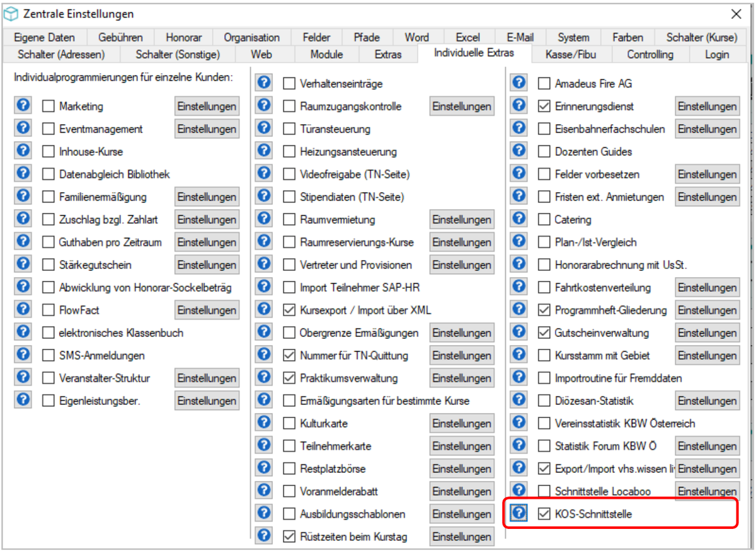756x556 pixels.
Task: Enable the Stärkegutschein option
Action: (48, 265)
